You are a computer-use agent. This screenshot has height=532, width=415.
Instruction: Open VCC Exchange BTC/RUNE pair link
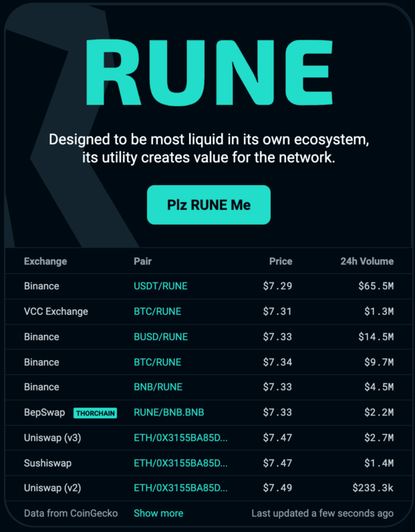[x=158, y=311]
